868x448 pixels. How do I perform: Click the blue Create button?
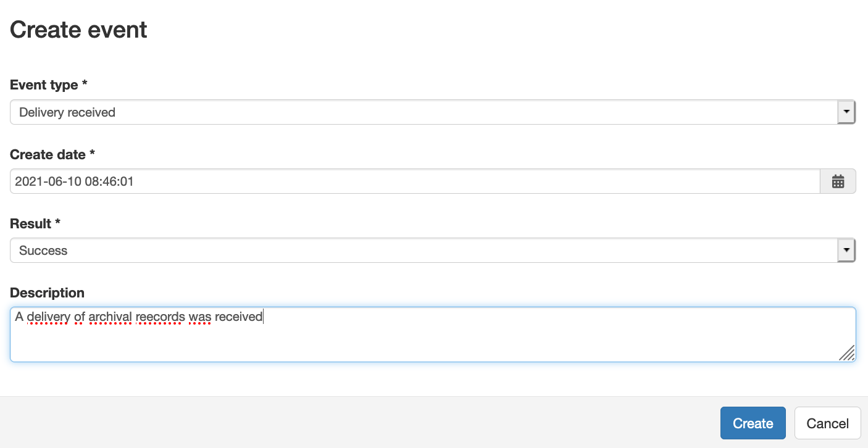coord(753,423)
